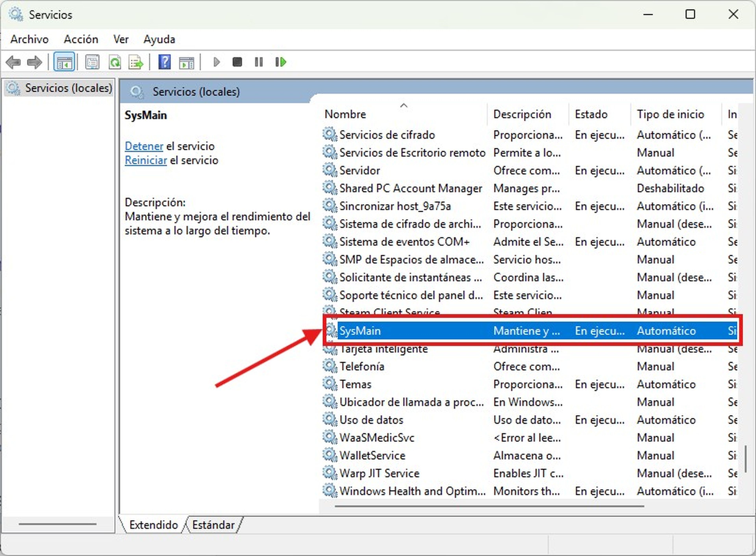The image size is (756, 556).
Task: Click the Tarjeta inteligente service row
Action: tap(530, 349)
